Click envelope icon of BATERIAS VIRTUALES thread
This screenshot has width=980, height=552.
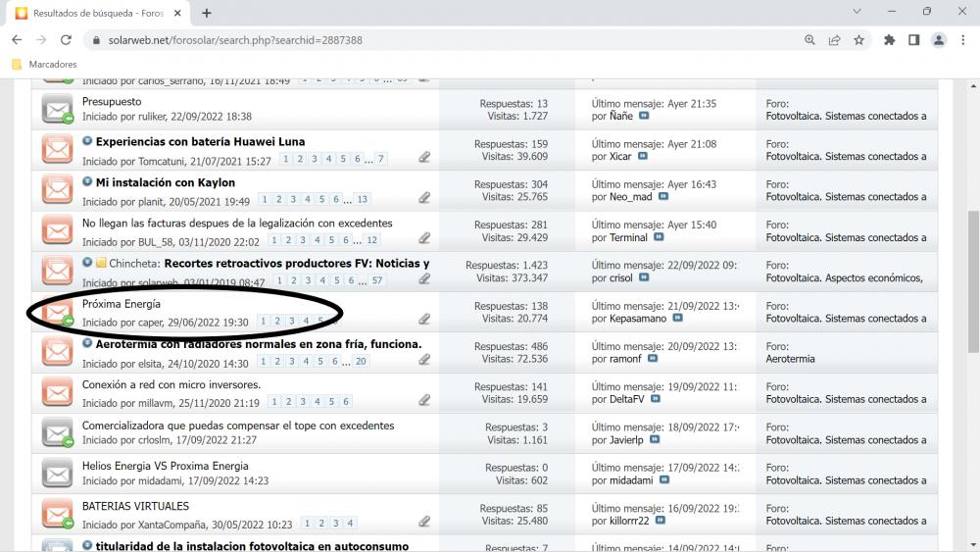(58, 514)
